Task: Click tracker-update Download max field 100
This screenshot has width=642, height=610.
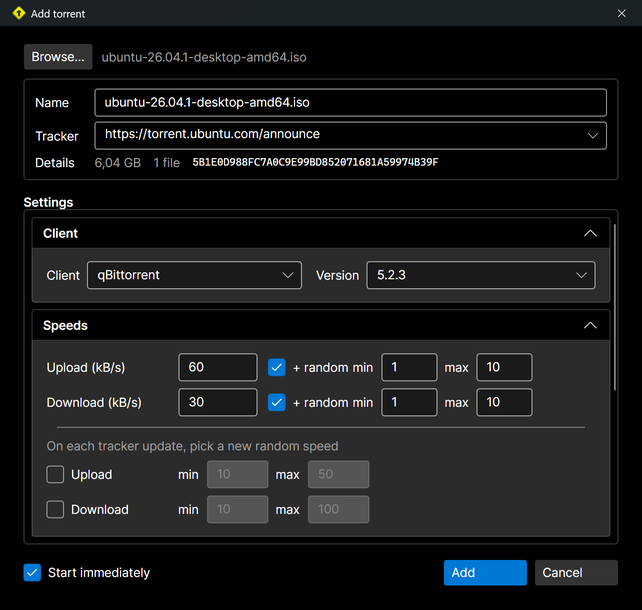Action: [339, 510]
